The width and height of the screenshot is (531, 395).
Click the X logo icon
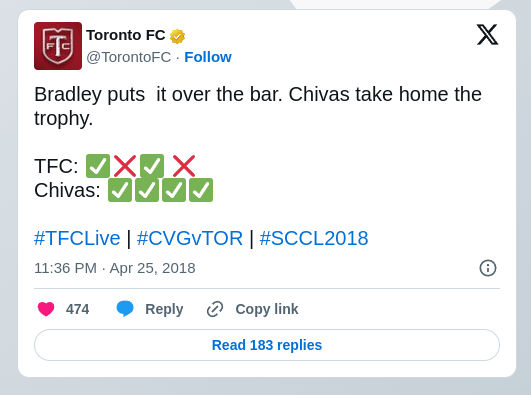pyautogui.click(x=487, y=35)
